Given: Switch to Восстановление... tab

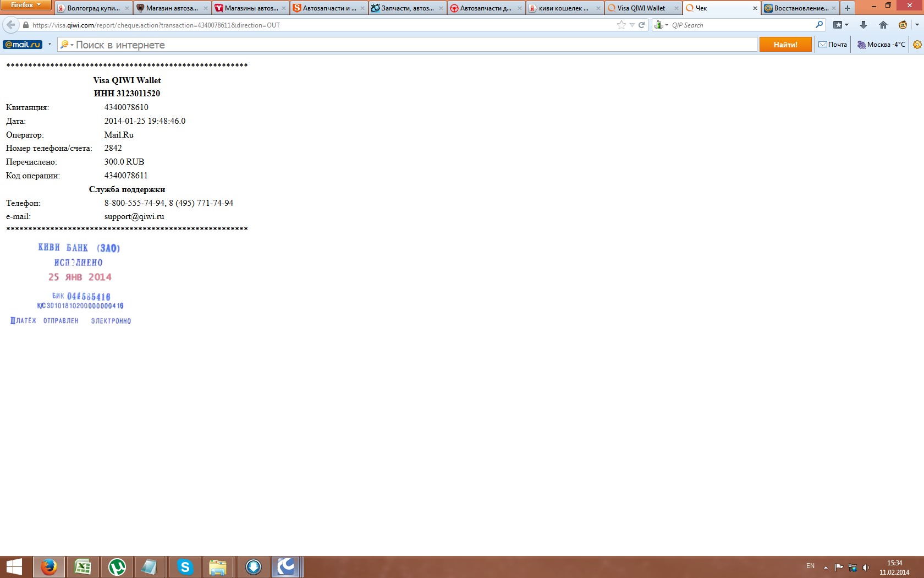Looking at the screenshot, I should [801, 8].
